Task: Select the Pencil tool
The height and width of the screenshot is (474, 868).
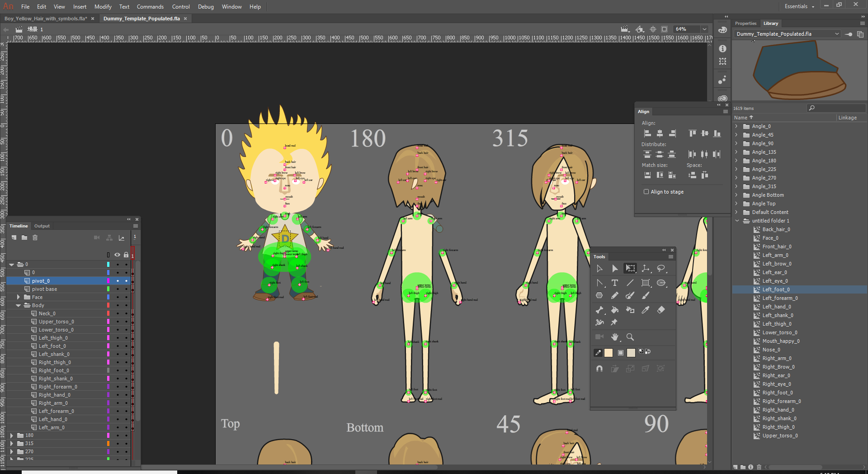Action: [x=615, y=295]
